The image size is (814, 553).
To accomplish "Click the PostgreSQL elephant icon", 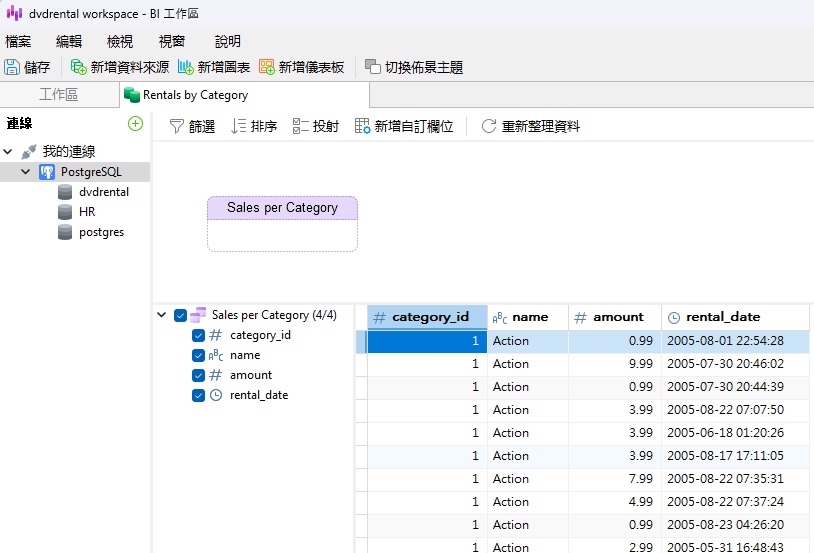I will pos(47,172).
